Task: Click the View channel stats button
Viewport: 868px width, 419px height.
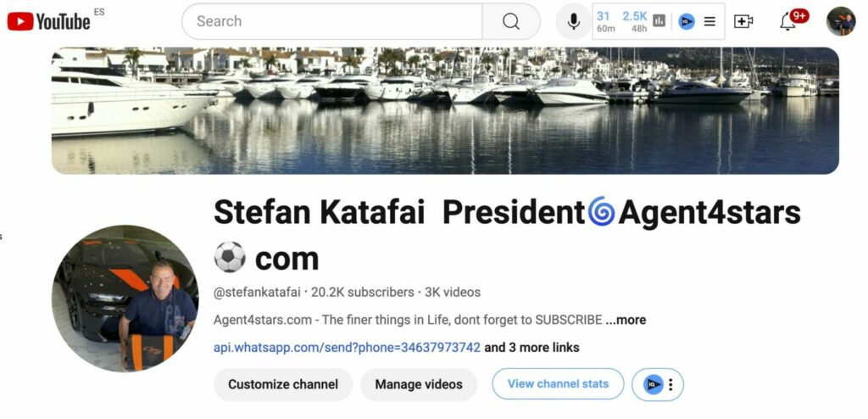Action: 558,383
